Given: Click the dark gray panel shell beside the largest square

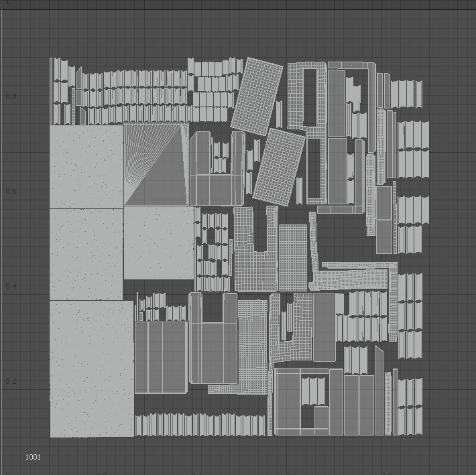Looking at the screenshot, I should [x=160, y=356].
